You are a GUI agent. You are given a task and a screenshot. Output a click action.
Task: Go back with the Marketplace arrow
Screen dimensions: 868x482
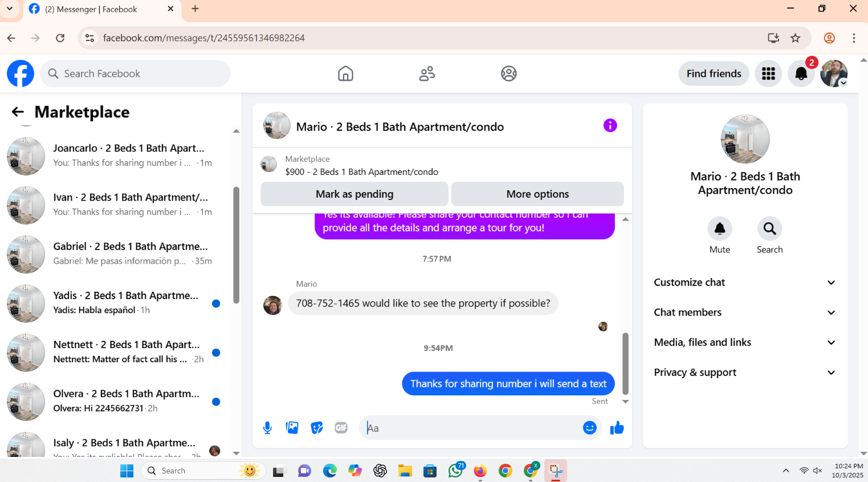point(18,112)
